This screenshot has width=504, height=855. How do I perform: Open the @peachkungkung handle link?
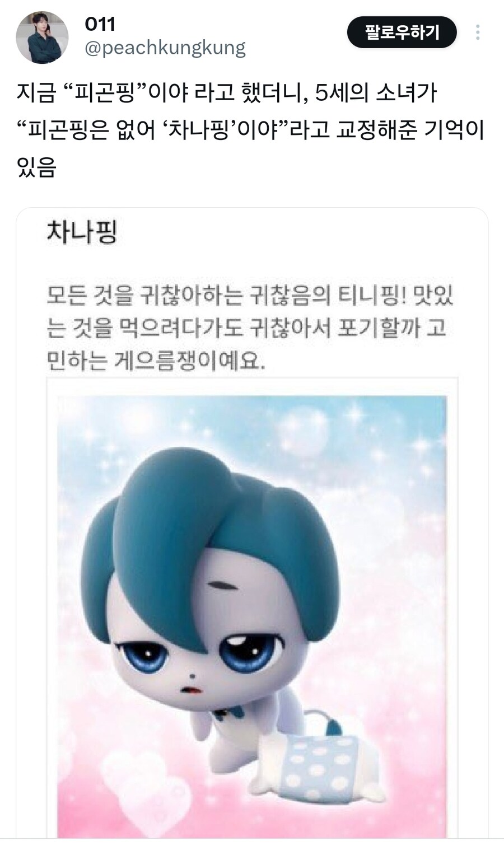(x=165, y=48)
